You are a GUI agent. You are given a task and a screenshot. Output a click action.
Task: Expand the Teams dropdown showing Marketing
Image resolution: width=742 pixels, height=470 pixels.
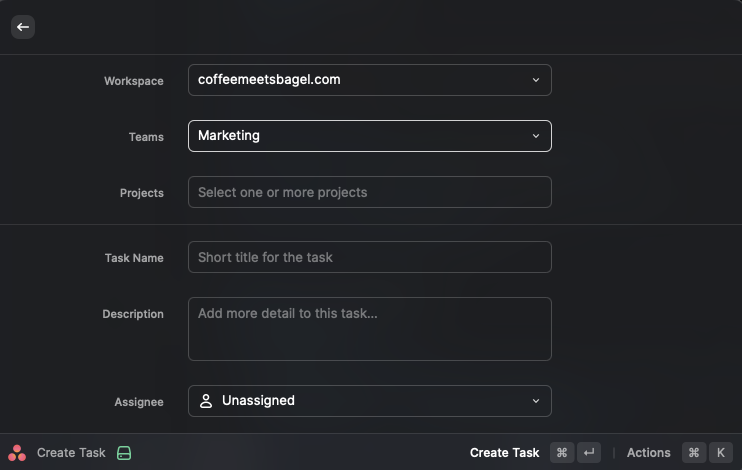click(x=370, y=136)
